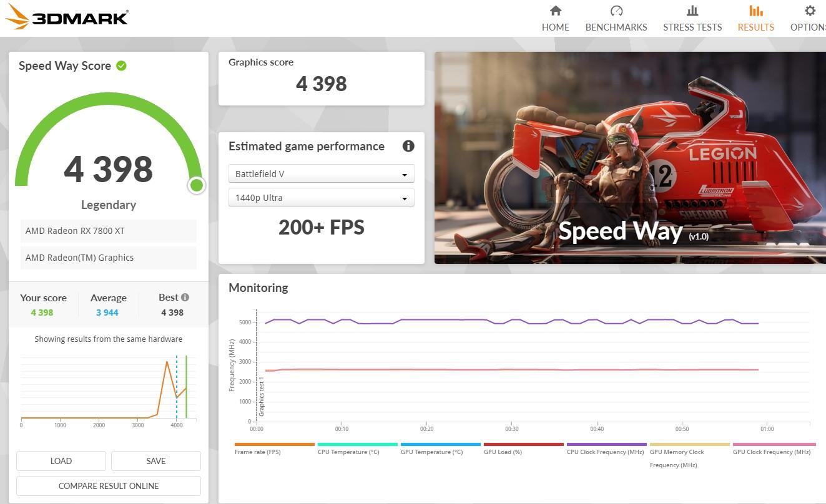Open Options with the gear icon

(x=810, y=11)
